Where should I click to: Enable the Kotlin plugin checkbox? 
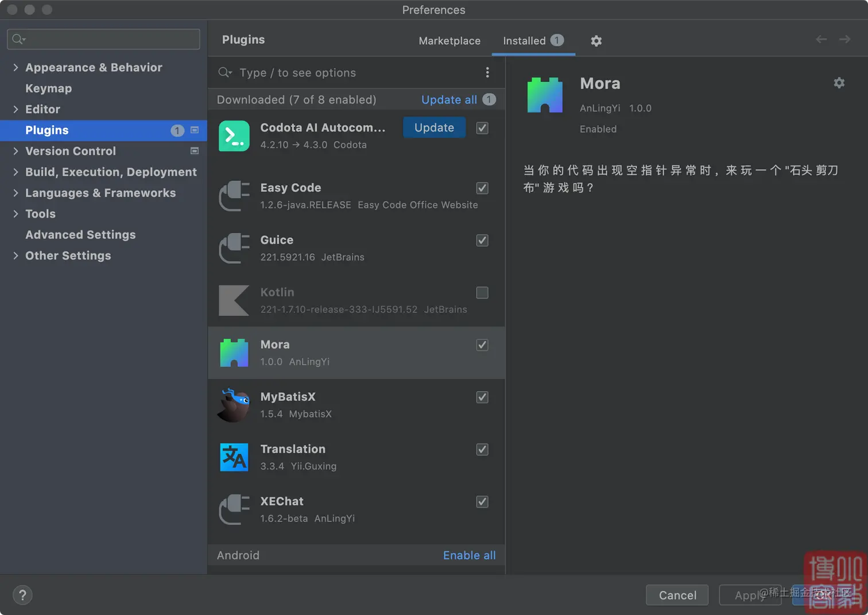pos(482,293)
